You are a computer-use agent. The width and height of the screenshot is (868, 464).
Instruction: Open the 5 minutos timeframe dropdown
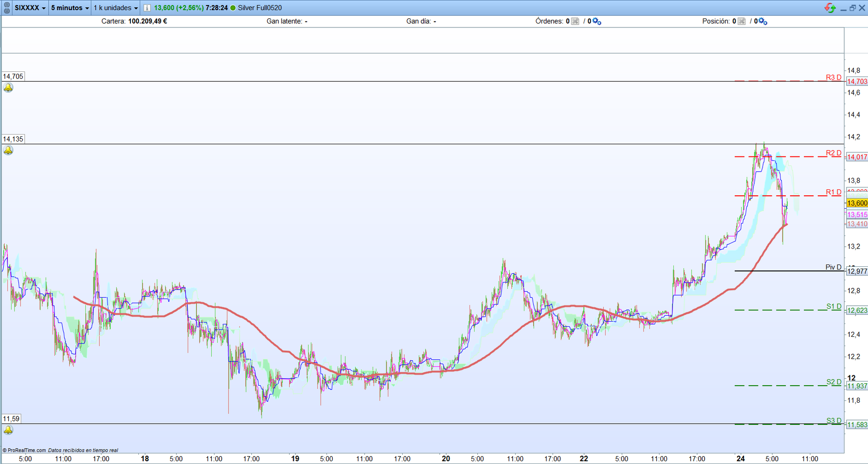pos(70,8)
